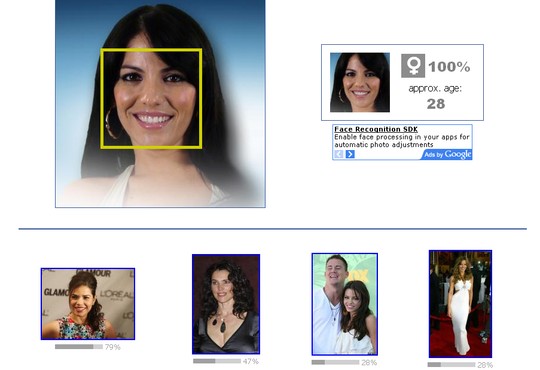Open the Glamour backdrop match photo
Viewport: 540px width, 370px height.
88,304
